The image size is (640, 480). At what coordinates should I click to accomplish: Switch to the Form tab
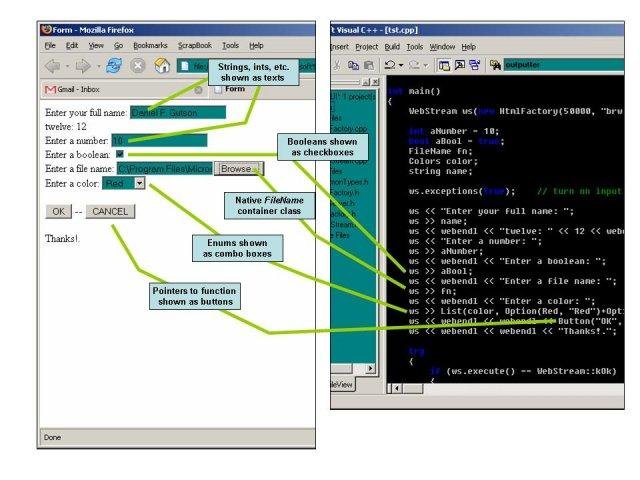pyautogui.click(x=261, y=91)
